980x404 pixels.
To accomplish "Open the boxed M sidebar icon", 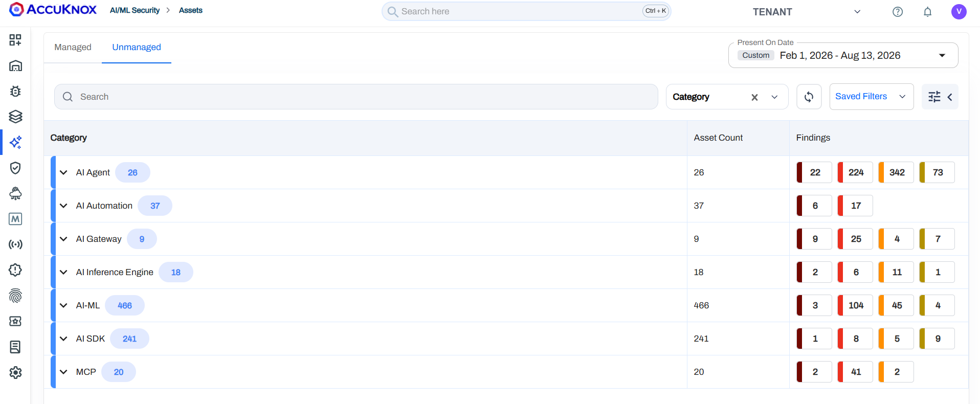I will [x=15, y=219].
